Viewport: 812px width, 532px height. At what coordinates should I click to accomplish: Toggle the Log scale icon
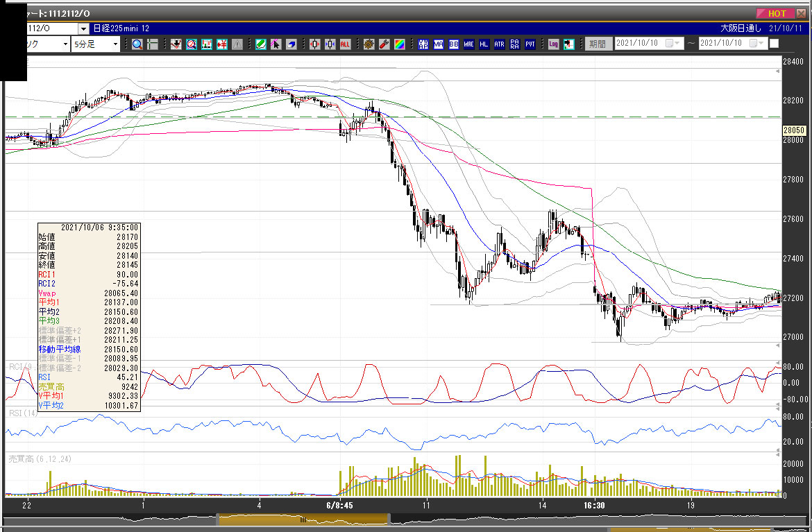[554, 44]
